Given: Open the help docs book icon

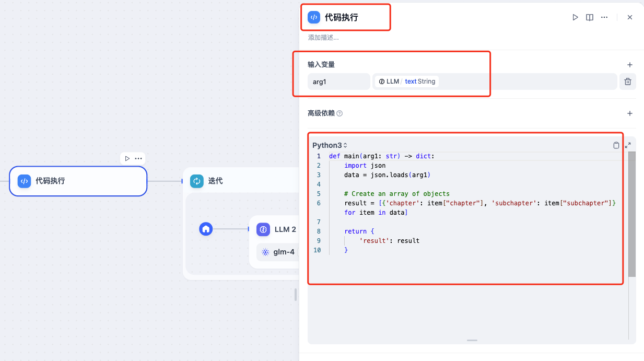Looking at the screenshot, I should [590, 17].
